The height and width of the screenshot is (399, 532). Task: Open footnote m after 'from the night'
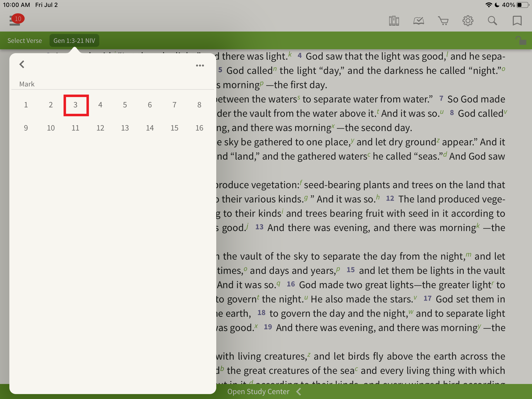point(468,254)
